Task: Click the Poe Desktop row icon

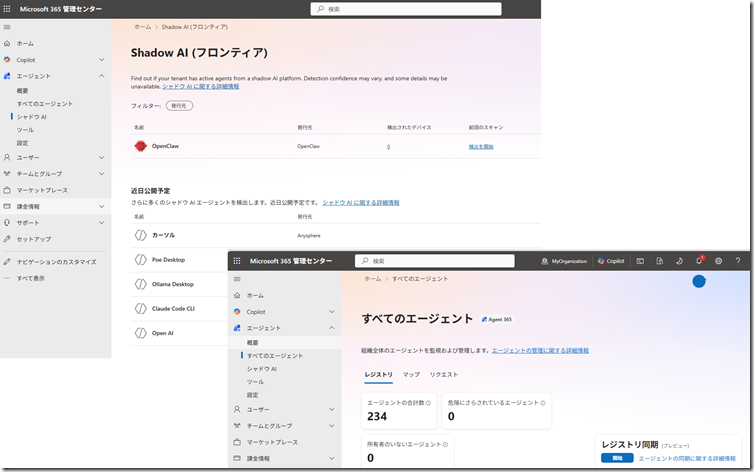Action: pyautogui.click(x=140, y=260)
